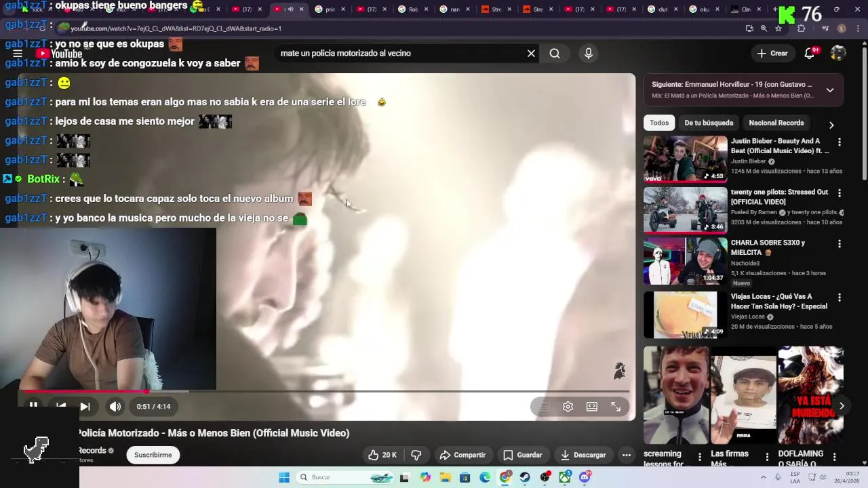Open Microsoft Store from the taskbar

(465, 477)
